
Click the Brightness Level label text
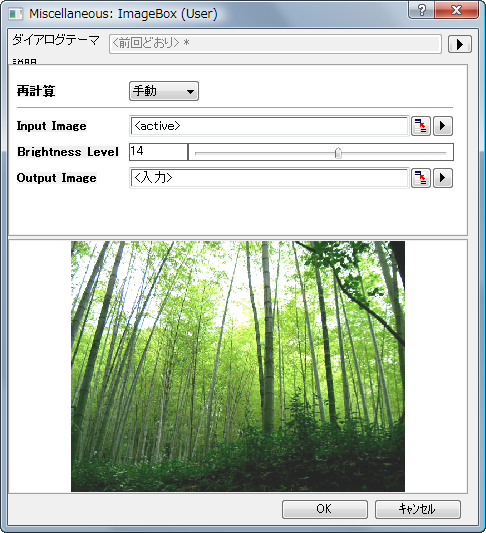point(68,152)
